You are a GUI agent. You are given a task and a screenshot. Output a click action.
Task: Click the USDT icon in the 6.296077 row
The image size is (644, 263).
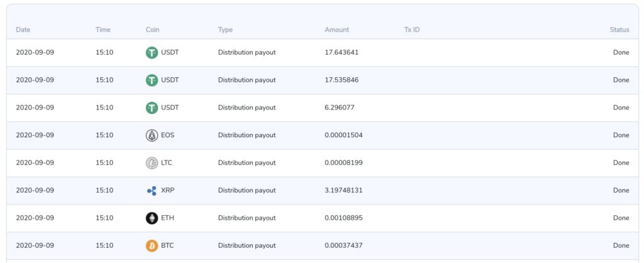tap(152, 108)
